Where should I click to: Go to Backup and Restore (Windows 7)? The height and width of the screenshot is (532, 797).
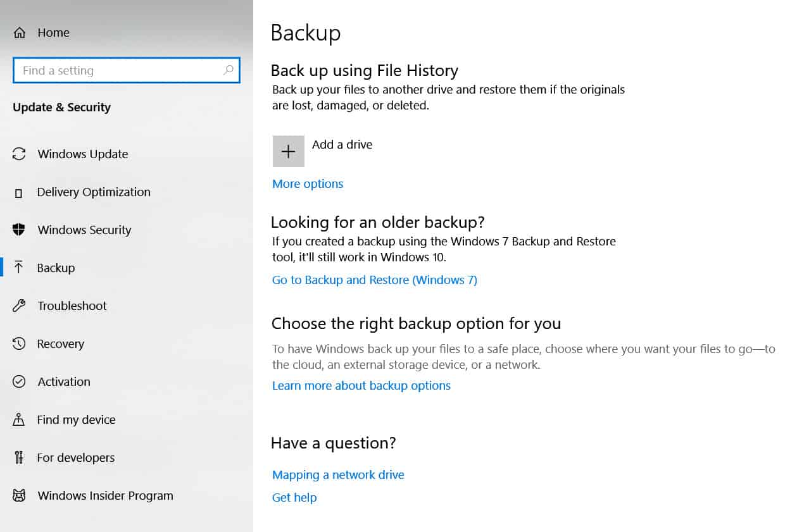[374, 280]
